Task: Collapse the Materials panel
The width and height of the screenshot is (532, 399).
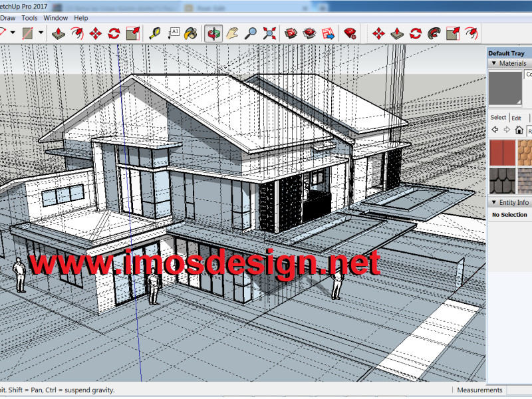Action: tap(493, 64)
